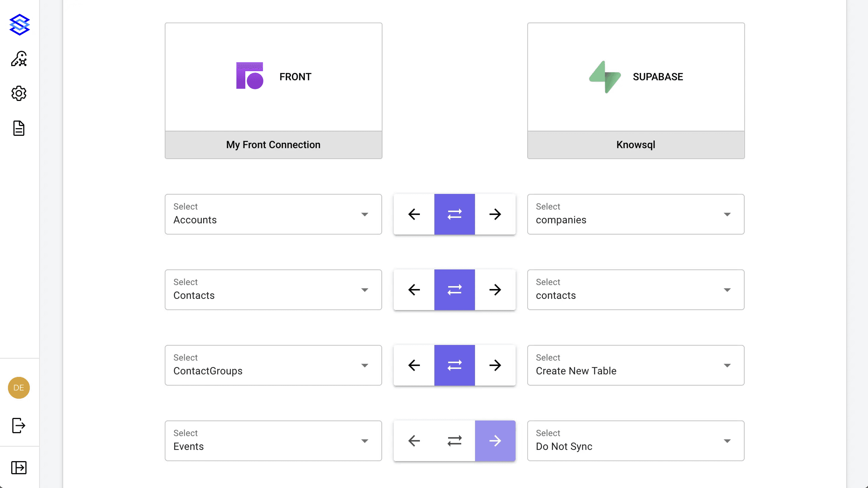Set Events sync direction to right arrow
The height and width of the screenshot is (488, 868).
coord(495,441)
